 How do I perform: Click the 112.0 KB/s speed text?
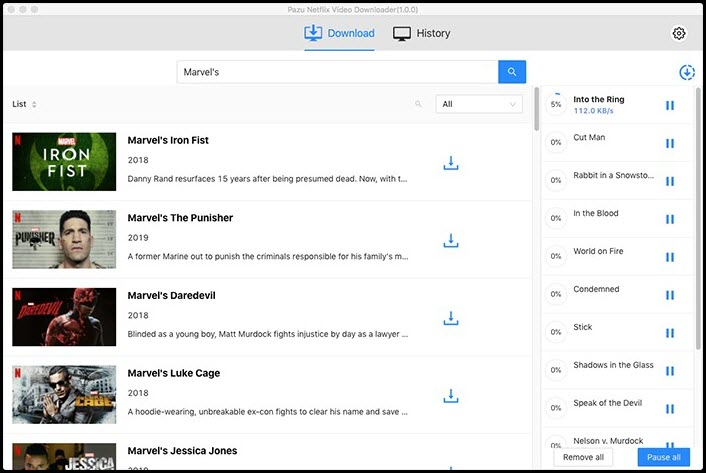click(x=593, y=111)
